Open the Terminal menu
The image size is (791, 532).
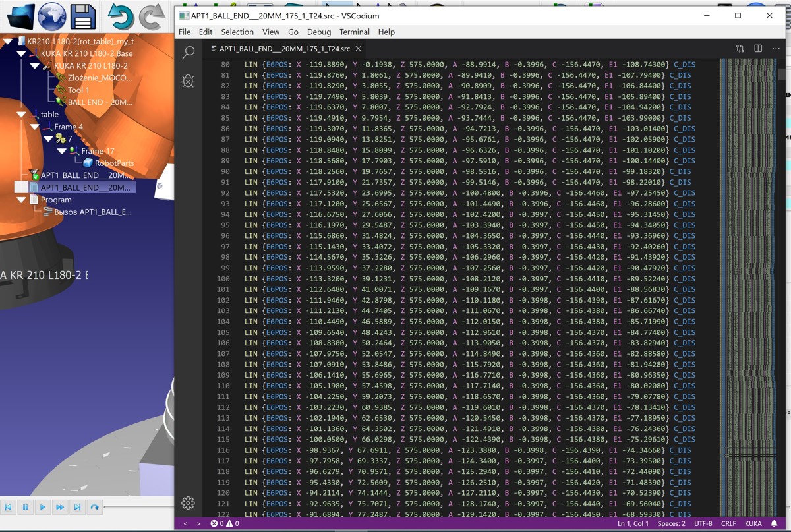coord(354,32)
